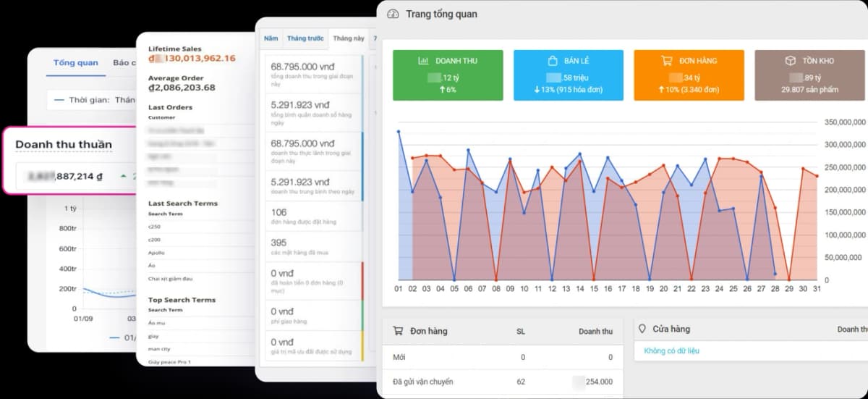Screen dimensions: 868x399
Task: Open the Tháng này tab
Action: [349, 38]
